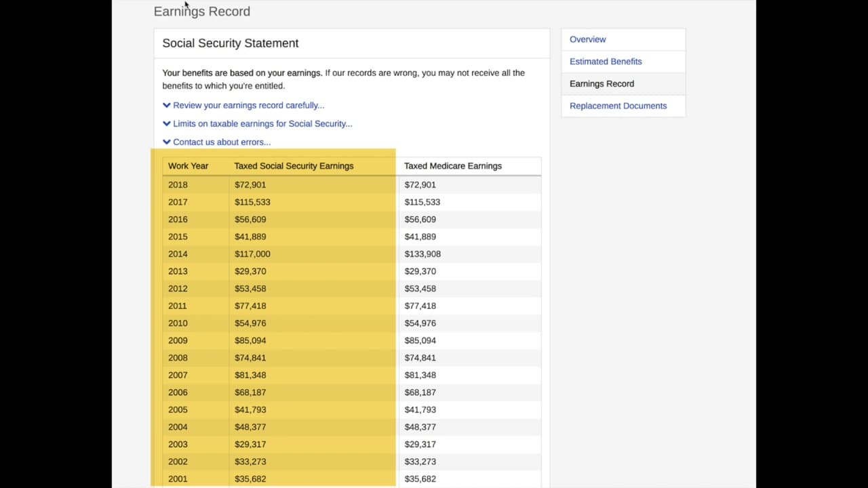Click Taxed Medicare Earnings column header
The image size is (868, 488).
[453, 166]
